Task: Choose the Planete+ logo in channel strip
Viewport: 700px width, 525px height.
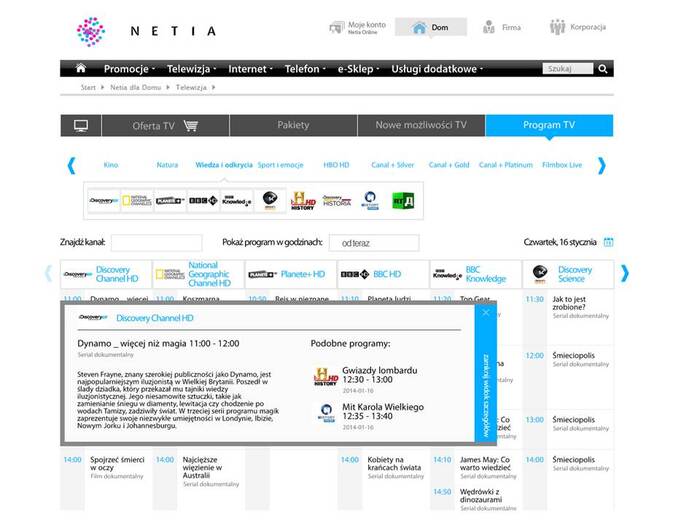Action: [170, 201]
